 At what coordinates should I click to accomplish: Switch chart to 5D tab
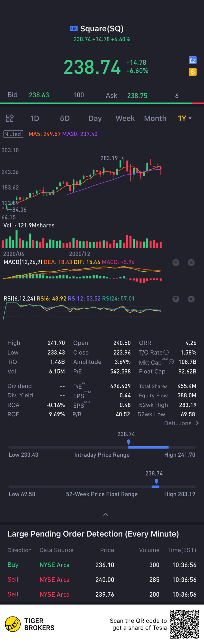65,118
